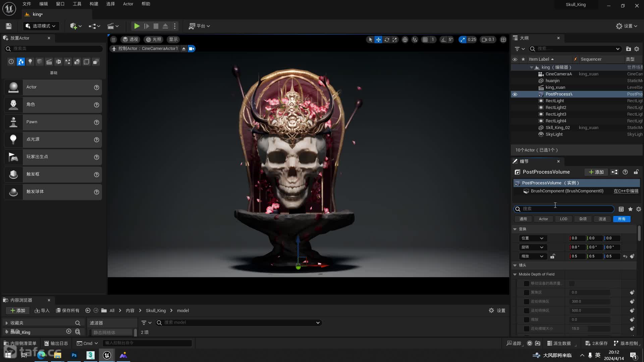Toggle world/local coordinate space globe icon

coord(405,40)
